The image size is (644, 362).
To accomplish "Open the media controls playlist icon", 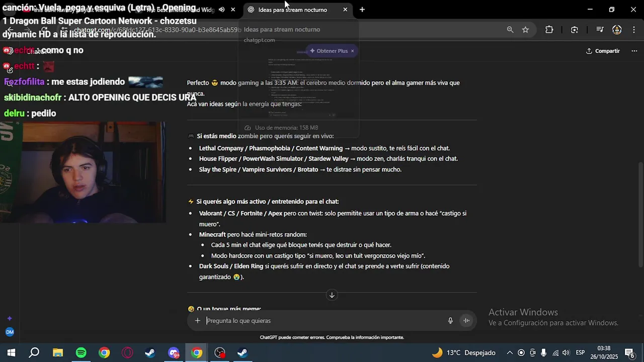I will (x=600, y=30).
